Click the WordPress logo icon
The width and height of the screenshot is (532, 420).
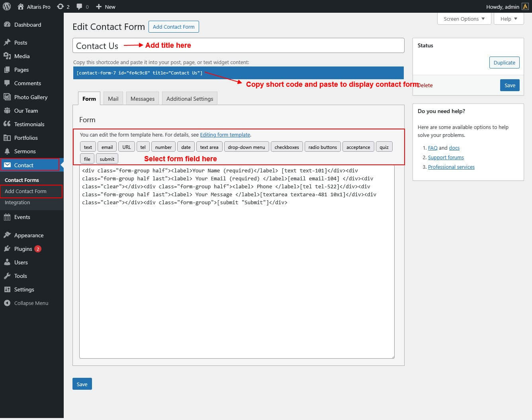click(7, 6)
